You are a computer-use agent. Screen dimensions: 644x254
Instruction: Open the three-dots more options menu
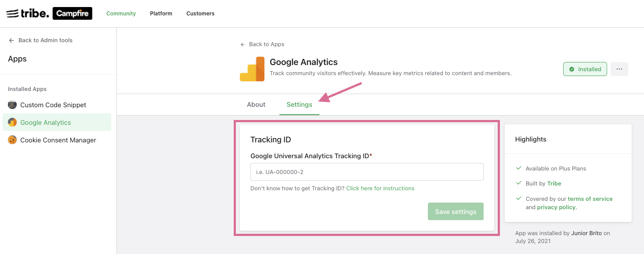(619, 69)
